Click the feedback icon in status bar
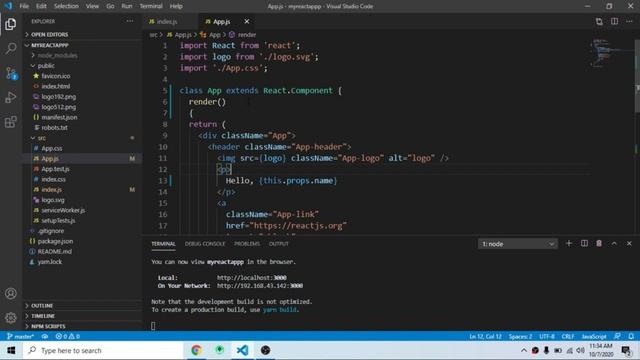Screen dimensions: 640x360 [x=617, y=336]
